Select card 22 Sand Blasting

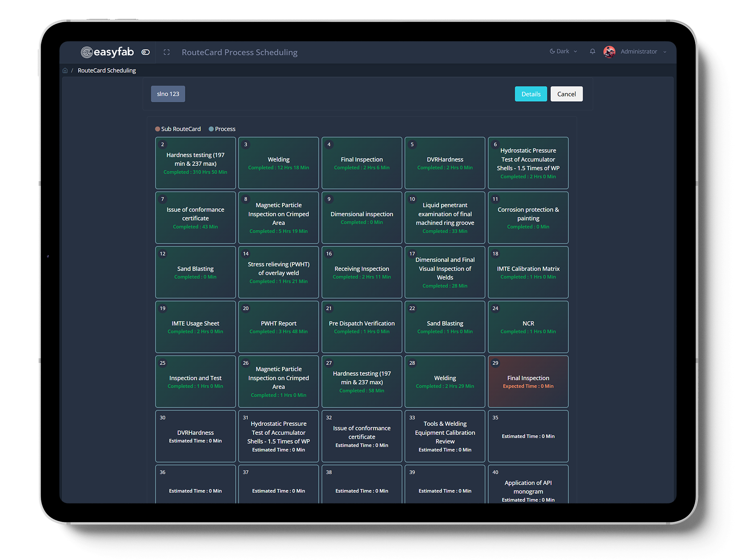tap(445, 327)
